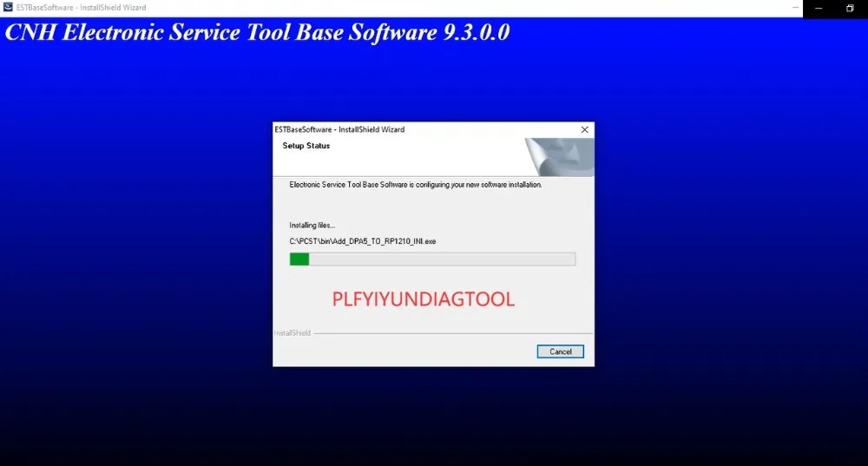Click the Add_DPA5_TO_RP1210_INI.exe file path

click(x=363, y=241)
